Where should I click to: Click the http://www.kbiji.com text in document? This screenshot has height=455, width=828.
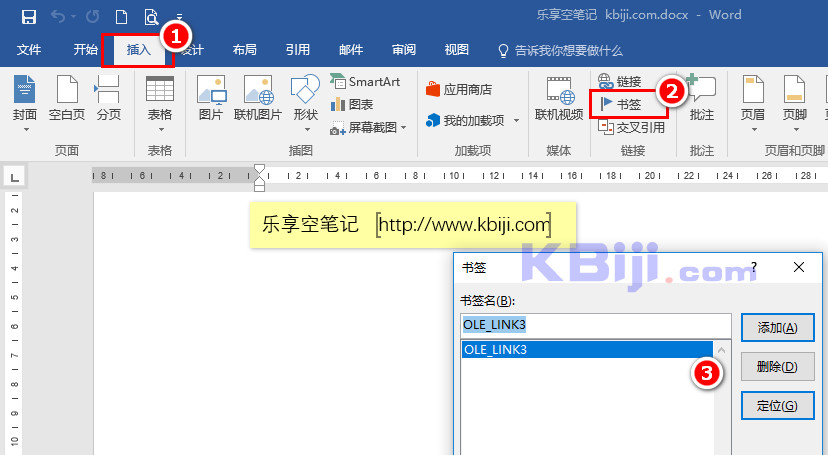click(x=464, y=225)
